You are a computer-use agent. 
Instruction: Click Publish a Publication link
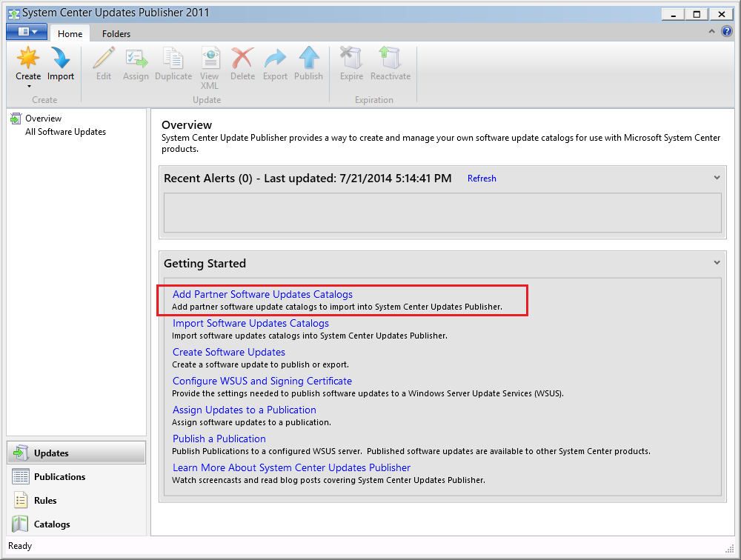tap(219, 439)
